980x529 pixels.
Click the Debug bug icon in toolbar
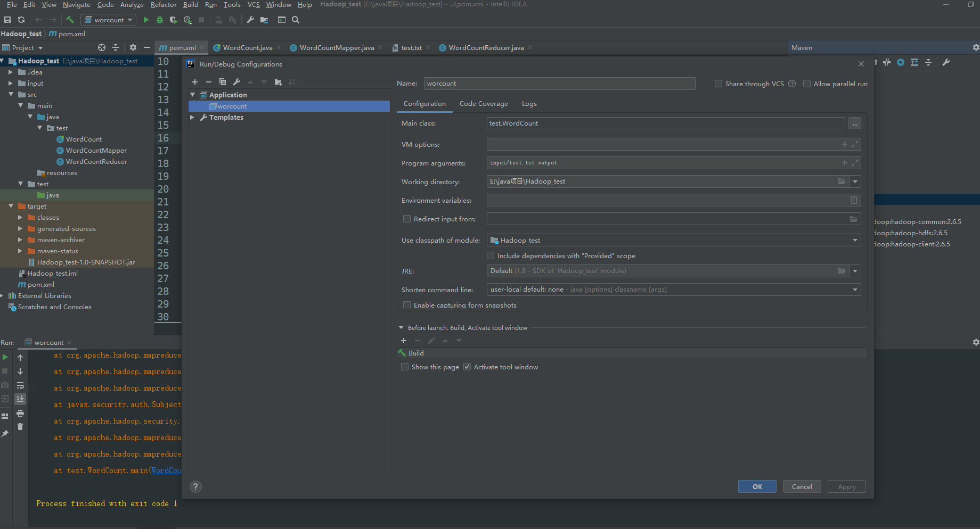click(x=160, y=20)
